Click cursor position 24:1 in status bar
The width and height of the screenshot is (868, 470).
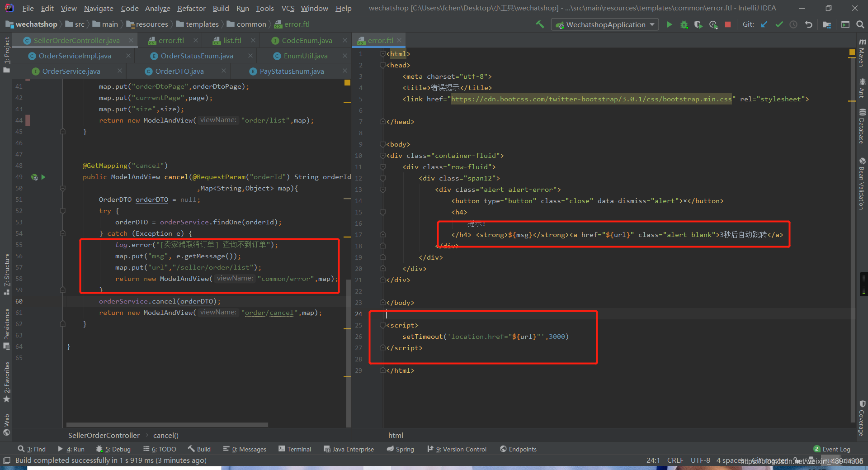[x=653, y=460]
